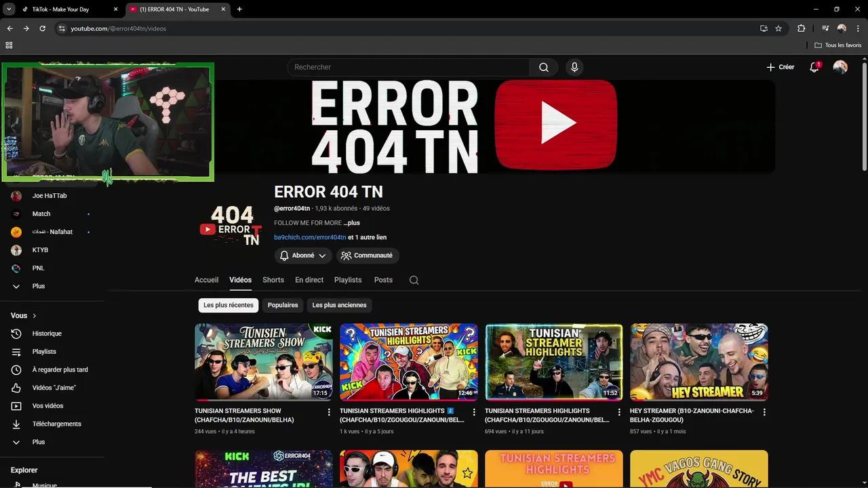Image resolution: width=868 pixels, height=488 pixels.
Task: Close the TikTok tab
Action: pyautogui.click(x=115, y=9)
